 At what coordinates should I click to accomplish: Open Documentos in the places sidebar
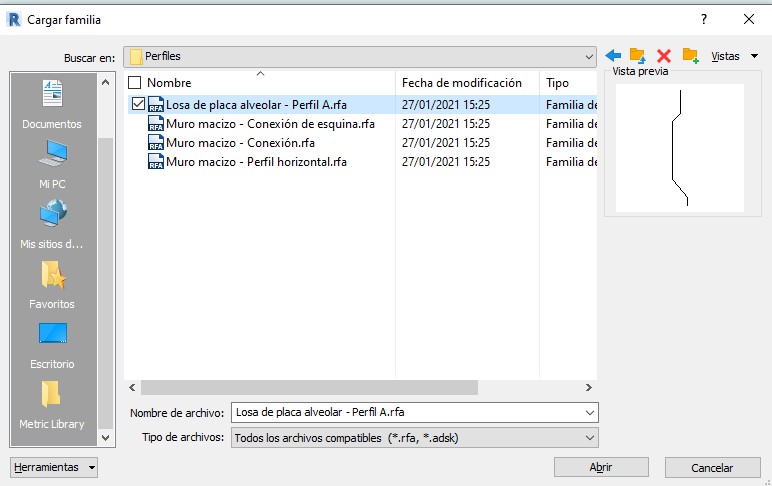[x=52, y=105]
